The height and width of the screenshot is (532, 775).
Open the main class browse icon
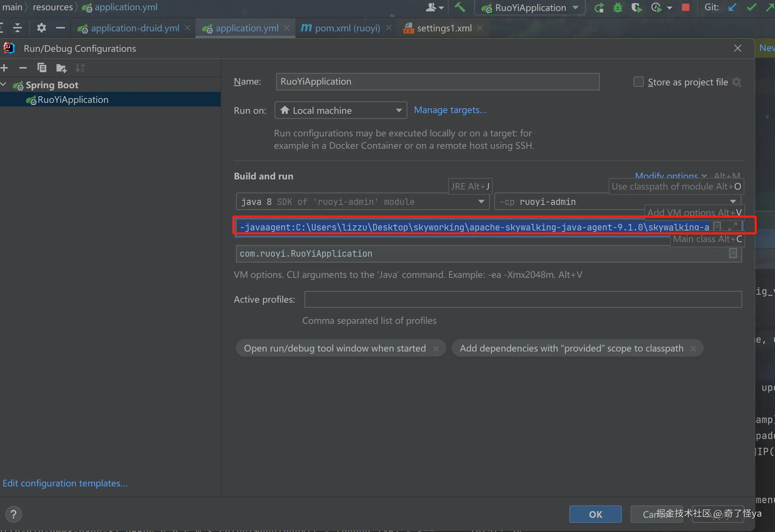[733, 253]
